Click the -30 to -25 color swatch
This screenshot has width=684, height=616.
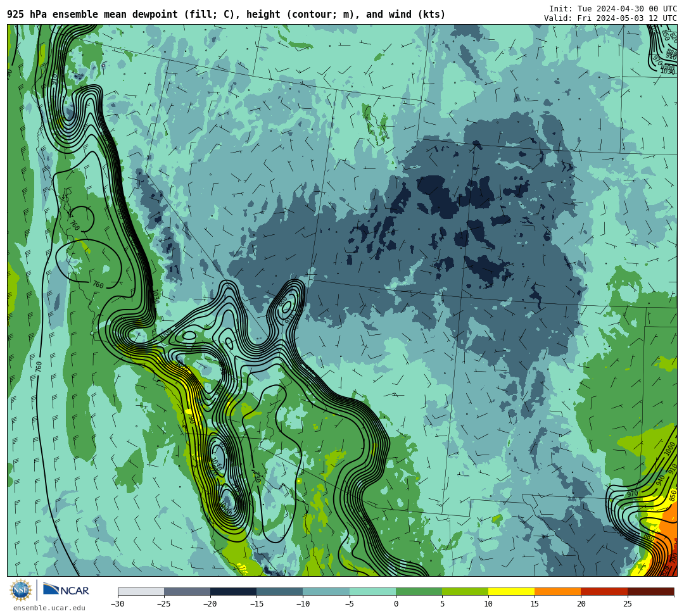(141, 591)
